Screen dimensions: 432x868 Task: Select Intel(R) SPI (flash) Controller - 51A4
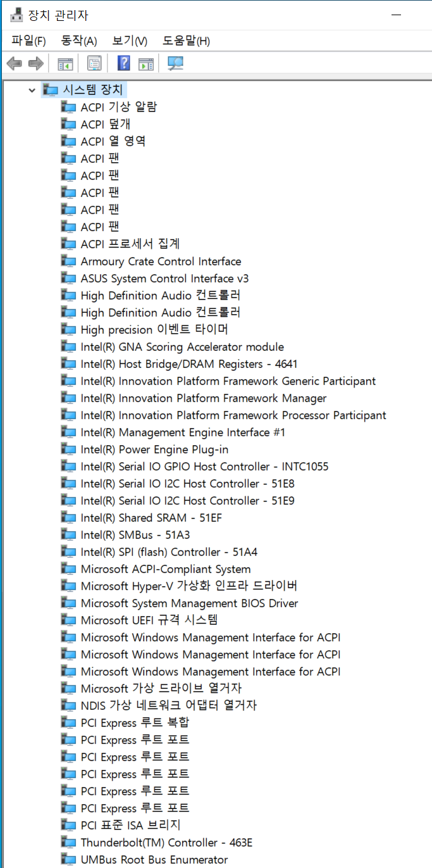coord(169,551)
